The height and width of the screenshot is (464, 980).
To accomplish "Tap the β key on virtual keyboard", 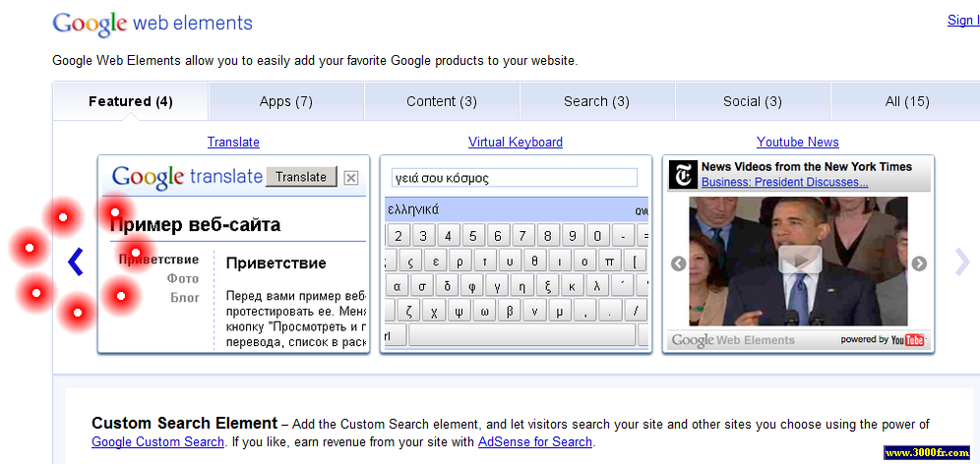I will (510, 311).
